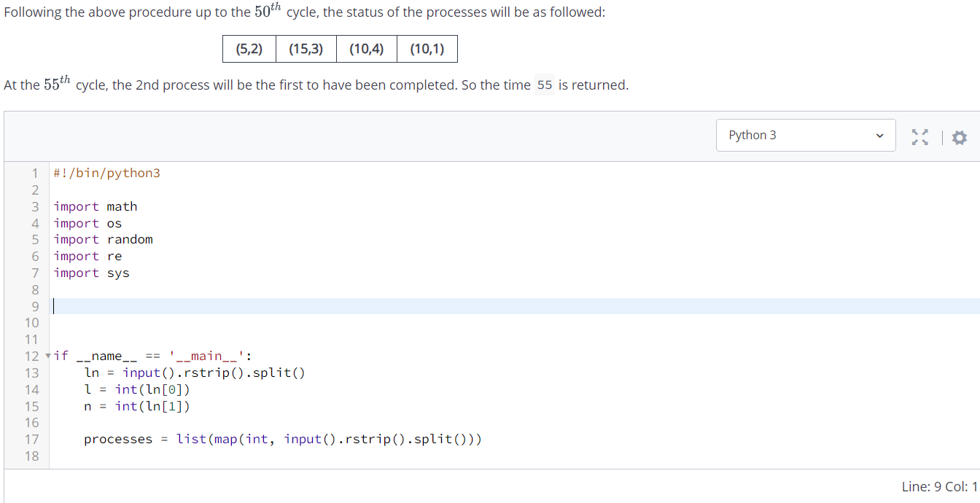The height and width of the screenshot is (503, 980).
Task: Click the 'l = int(ln[0])' line
Action: [137, 389]
